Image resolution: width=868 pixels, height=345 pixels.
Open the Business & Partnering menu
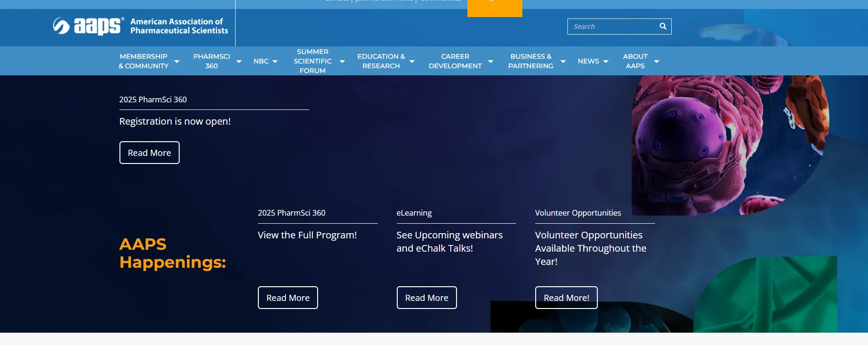pyautogui.click(x=531, y=61)
